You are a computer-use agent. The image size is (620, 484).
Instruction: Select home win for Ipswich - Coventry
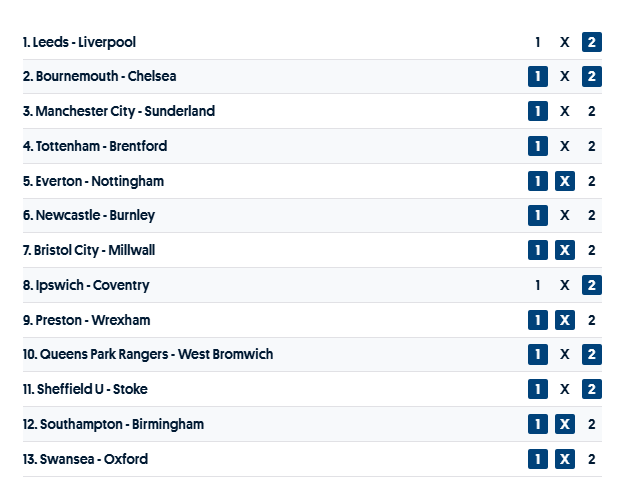pyautogui.click(x=538, y=285)
